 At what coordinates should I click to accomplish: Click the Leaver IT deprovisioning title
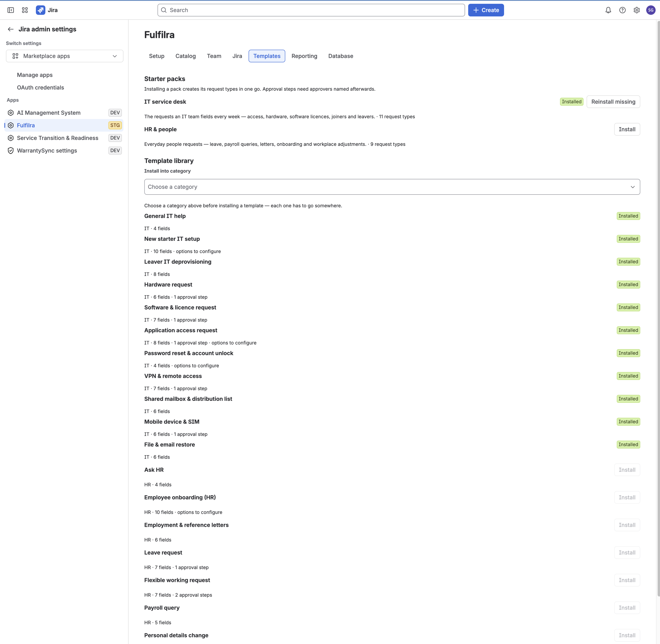click(x=178, y=262)
